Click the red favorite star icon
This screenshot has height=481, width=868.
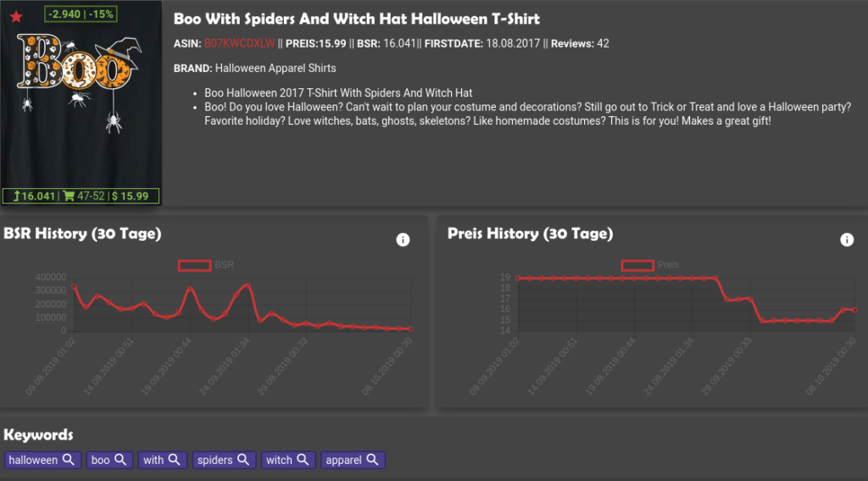[17, 17]
